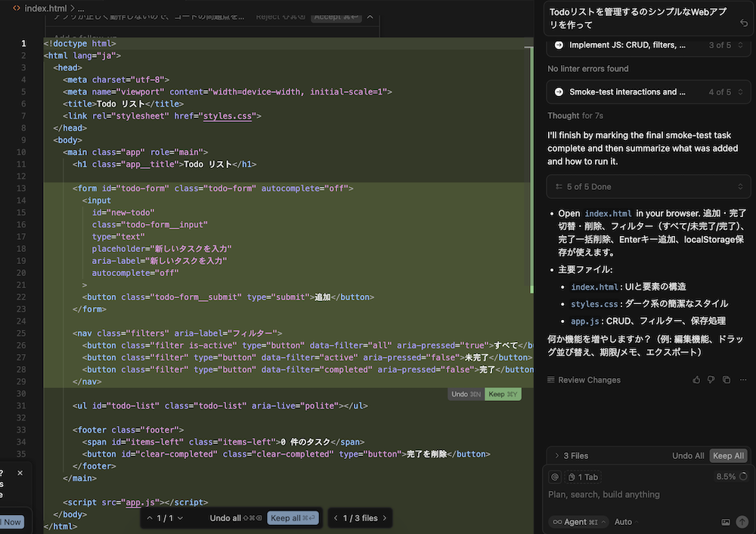The height and width of the screenshot is (534, 756).
Task: Click the thumbs up feedback icon
Action: (x=696, y=380)
